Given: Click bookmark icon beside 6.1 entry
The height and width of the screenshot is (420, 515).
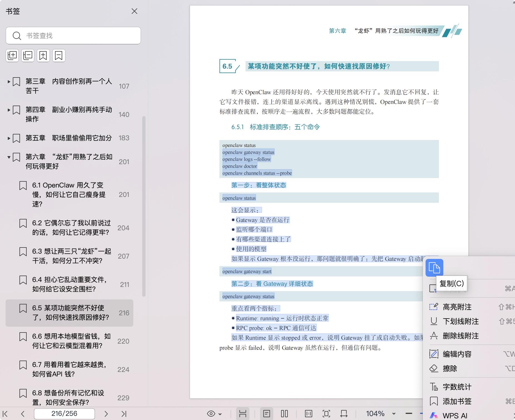Looking at the screenshot, I should pos(23,186).
